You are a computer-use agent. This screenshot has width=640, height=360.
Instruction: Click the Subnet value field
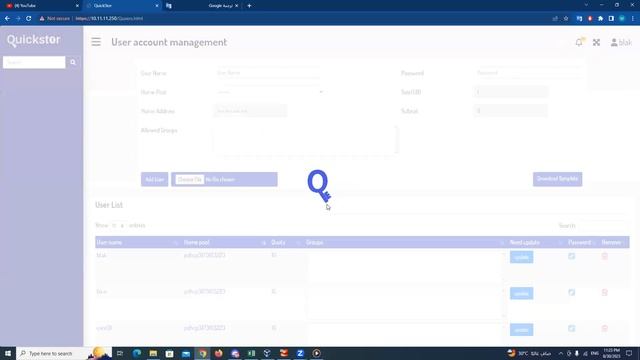point(511,111)
